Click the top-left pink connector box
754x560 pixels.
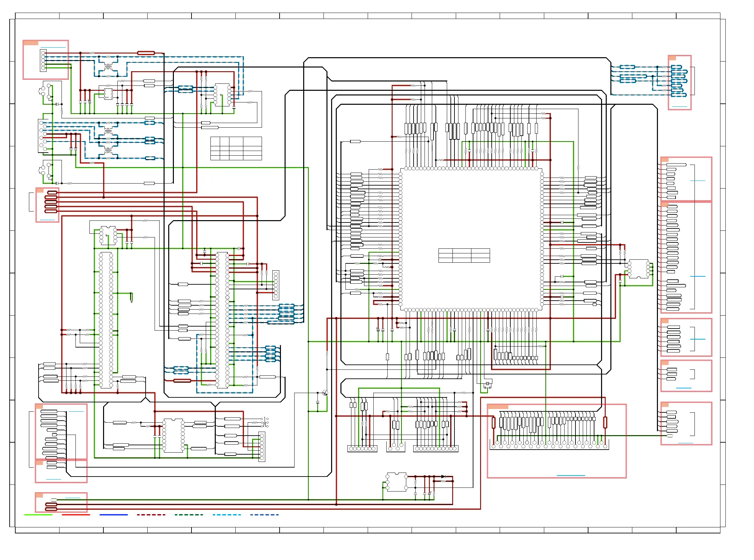46,60
